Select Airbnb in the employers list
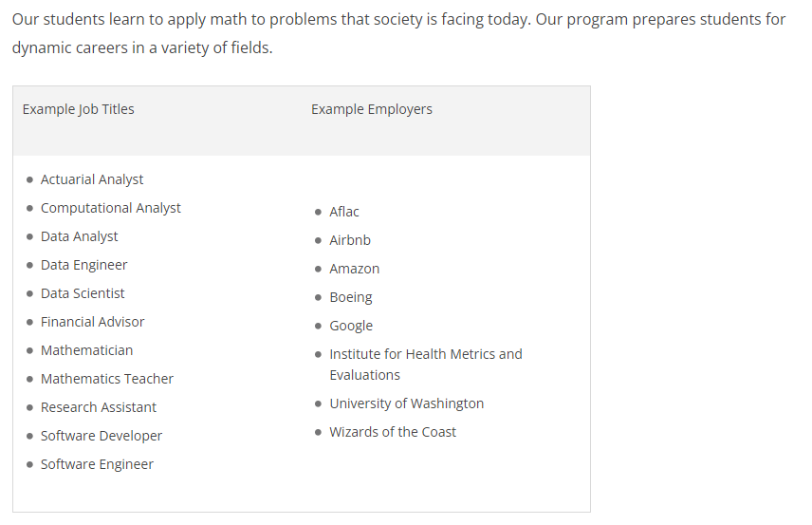 click(x=350, y=240)
